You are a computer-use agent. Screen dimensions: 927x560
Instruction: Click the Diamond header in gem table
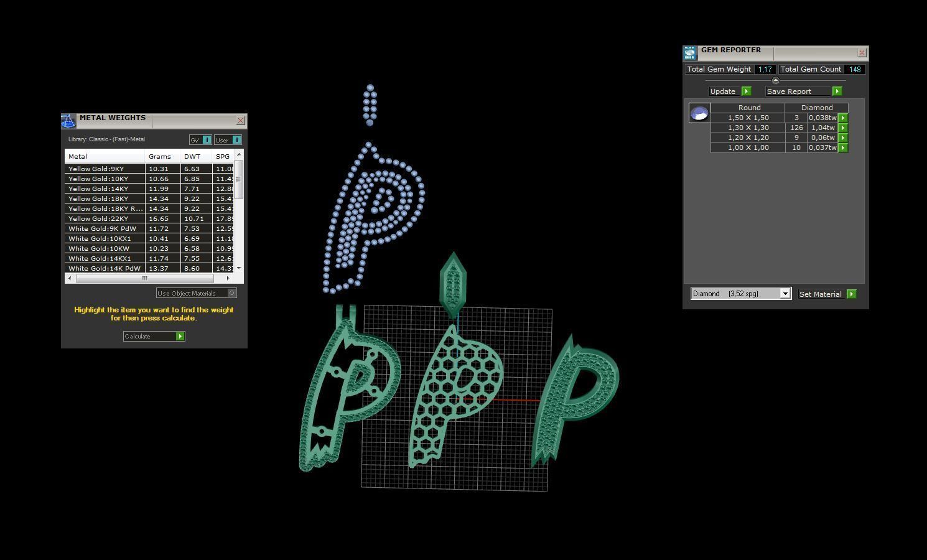click(817, 108)
